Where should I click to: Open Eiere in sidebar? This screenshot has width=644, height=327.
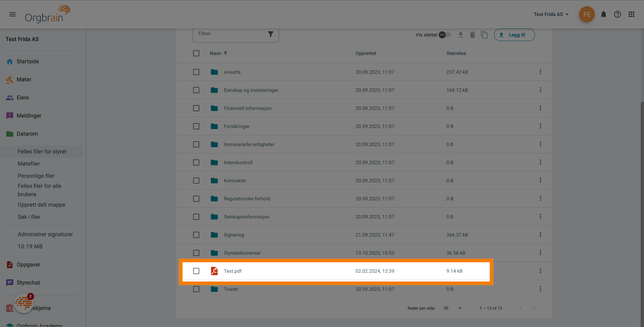(23, 97)
